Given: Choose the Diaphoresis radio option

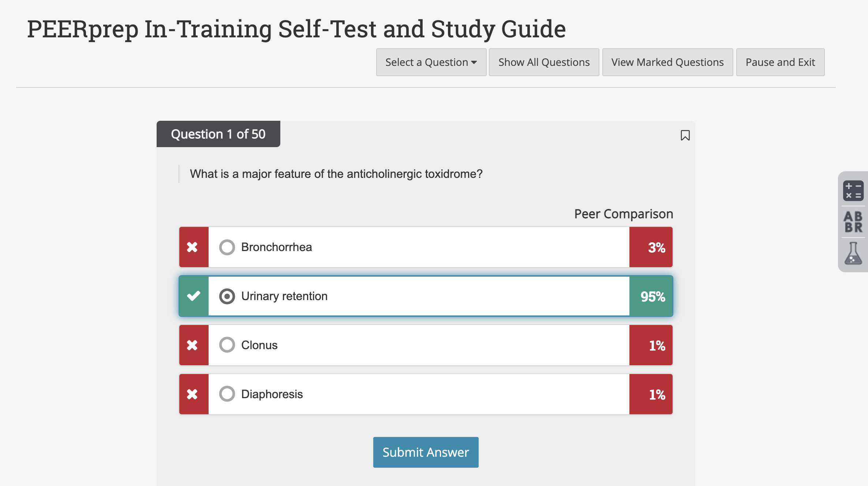Looking at the screenshot, I should click(227, 394).
